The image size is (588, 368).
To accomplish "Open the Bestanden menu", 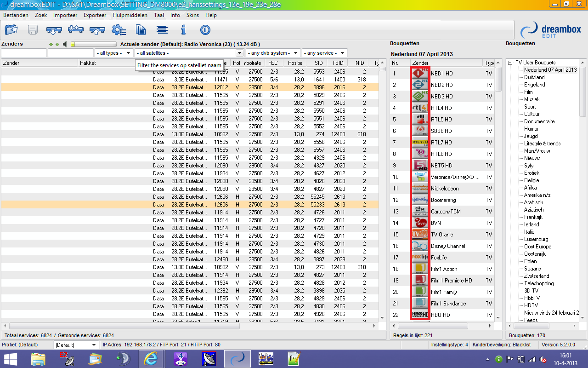I will pyautogui.click(x=16, y=15).
